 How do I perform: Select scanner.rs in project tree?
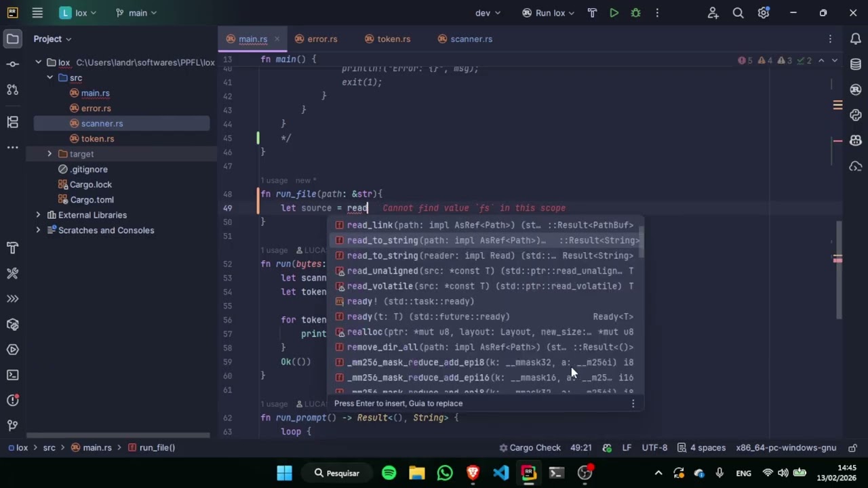tap(102, 123)
